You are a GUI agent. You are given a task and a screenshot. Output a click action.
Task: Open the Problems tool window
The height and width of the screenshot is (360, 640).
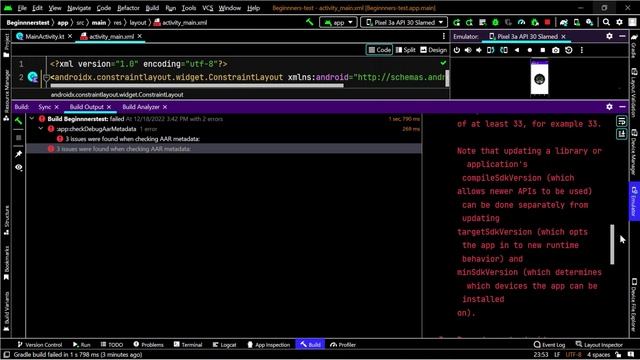148,344
